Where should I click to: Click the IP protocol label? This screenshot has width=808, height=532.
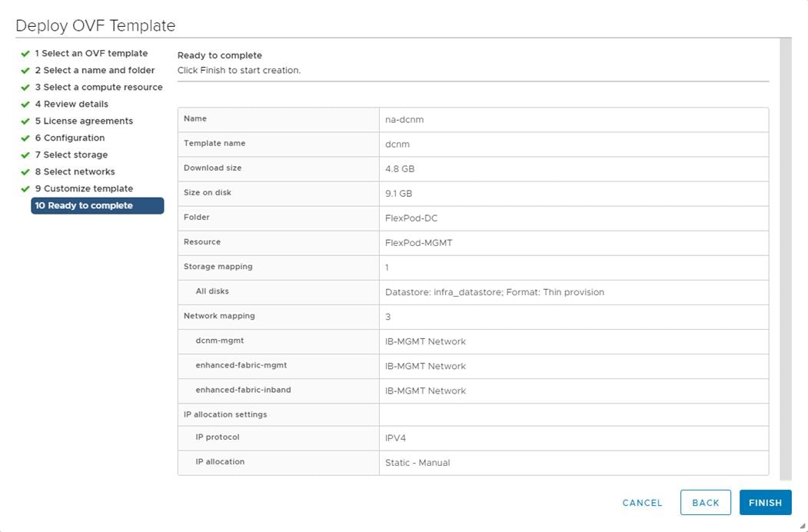[x=218, y=437]
